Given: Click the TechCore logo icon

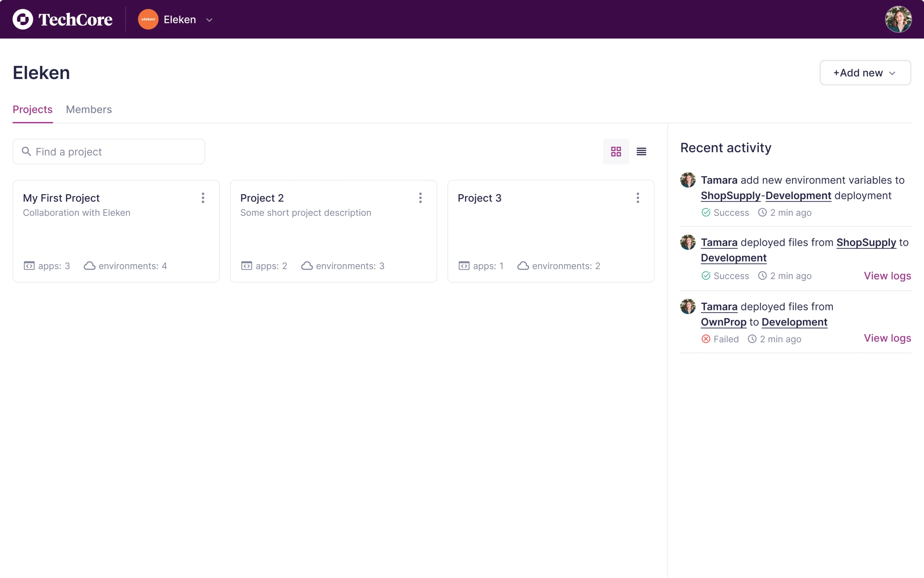Looking at the screenshot, I should pos(23,19).
